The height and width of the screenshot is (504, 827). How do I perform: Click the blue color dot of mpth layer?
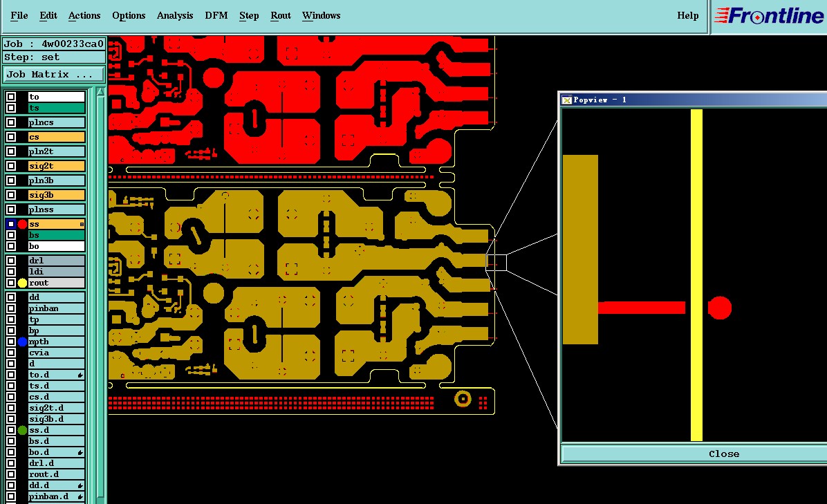[x=22, y=342]
